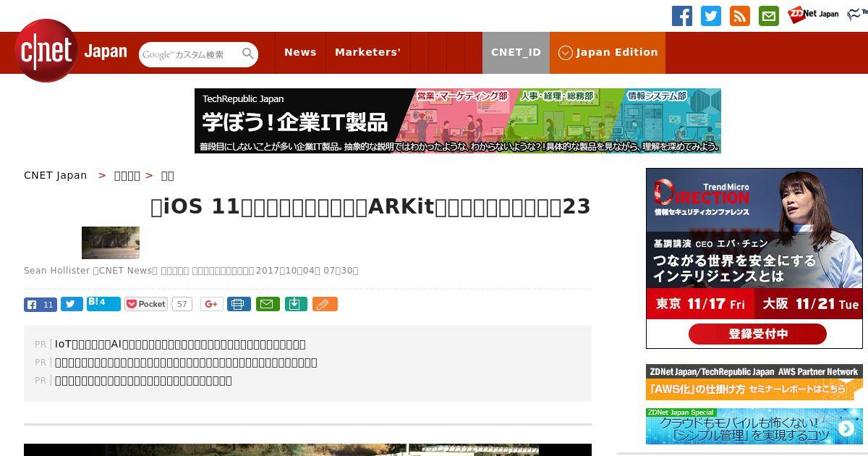Screen dimensions: 868x456
Task: Click author name Sean Hollister
Action: click(56, 271)
